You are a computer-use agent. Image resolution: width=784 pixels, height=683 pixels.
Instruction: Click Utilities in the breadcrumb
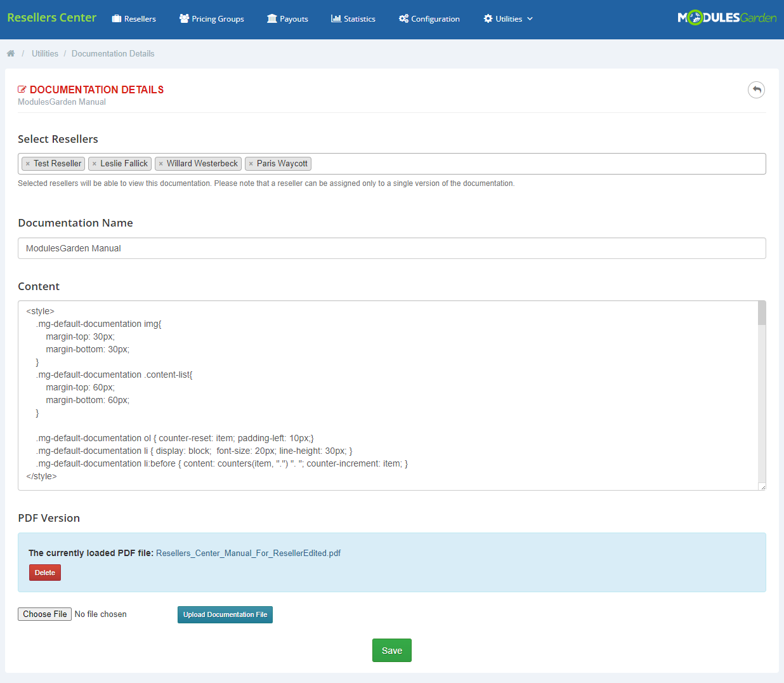coord(45,53)
